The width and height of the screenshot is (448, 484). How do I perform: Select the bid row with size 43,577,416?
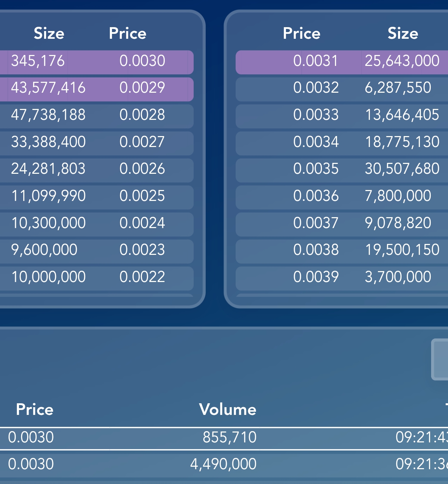[x=97, y=90]
